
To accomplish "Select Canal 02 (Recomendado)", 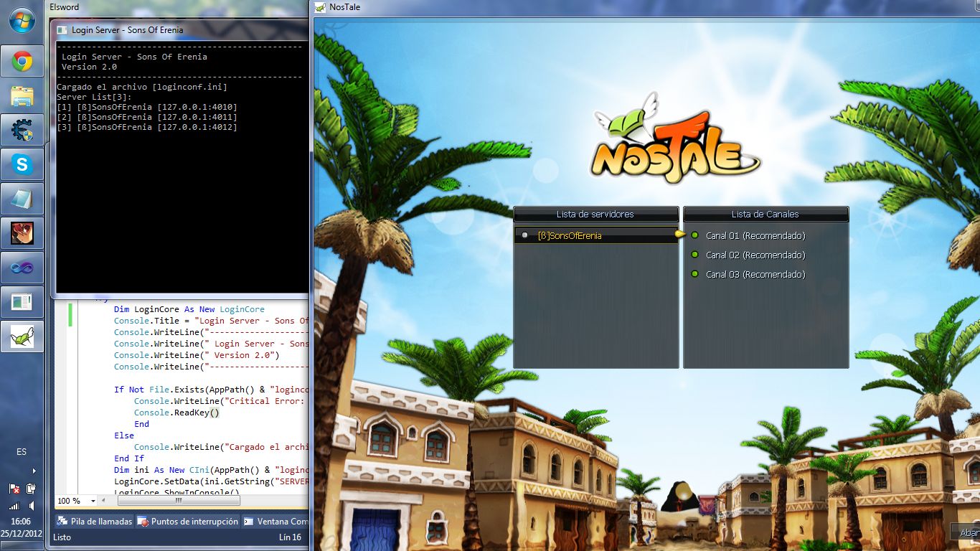I will [755, 255].
